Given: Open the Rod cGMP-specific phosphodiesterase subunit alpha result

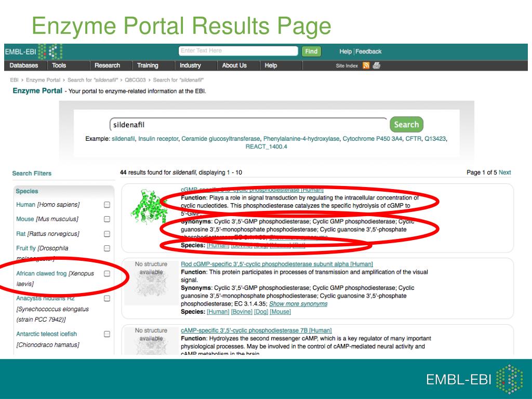Looking at the screenshot, I should click(277, 264).
